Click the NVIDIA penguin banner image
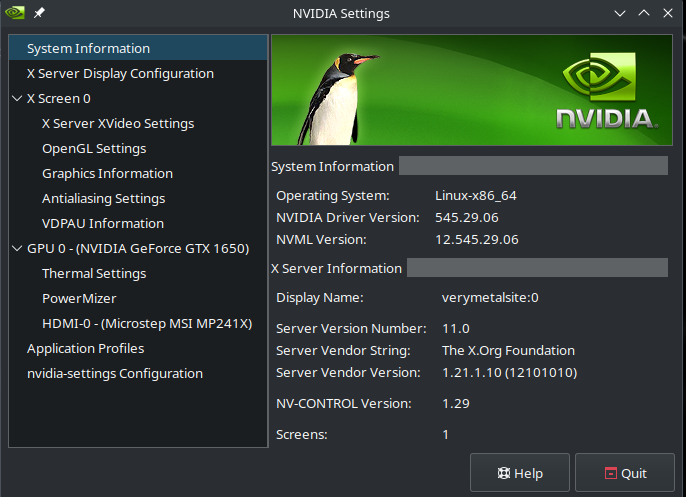 472,90
